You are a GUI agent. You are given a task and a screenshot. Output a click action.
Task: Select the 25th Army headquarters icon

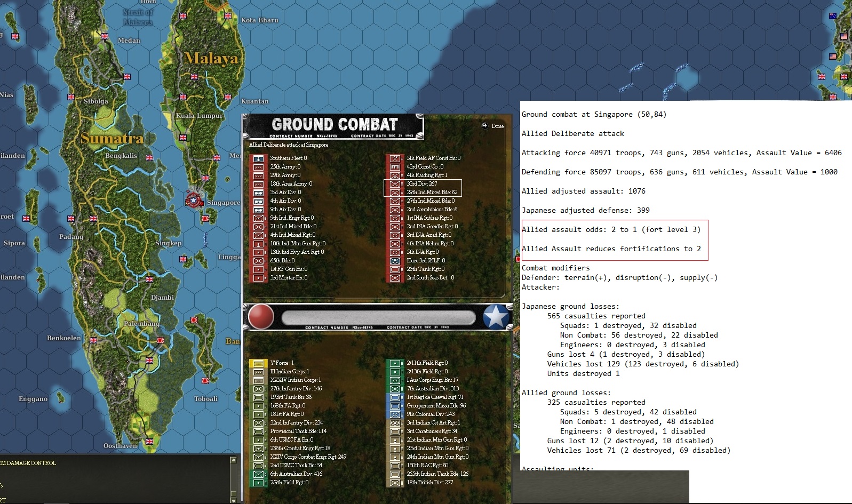click(x=259, y=167)
